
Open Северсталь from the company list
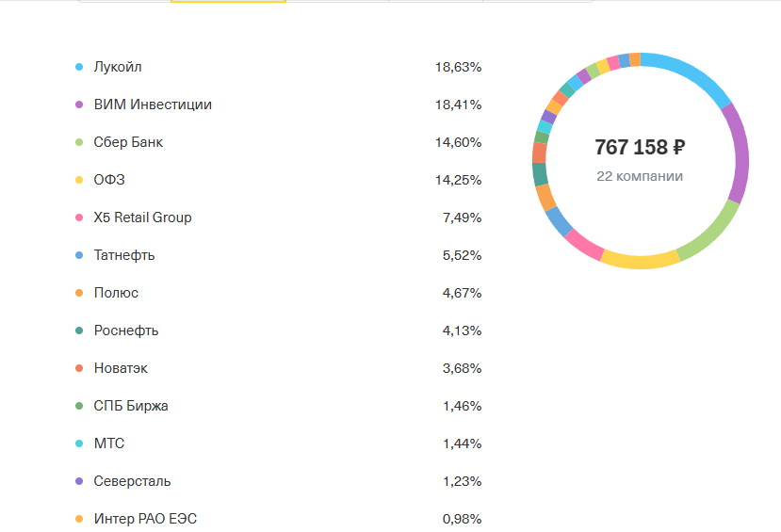(x=132, y=481)
